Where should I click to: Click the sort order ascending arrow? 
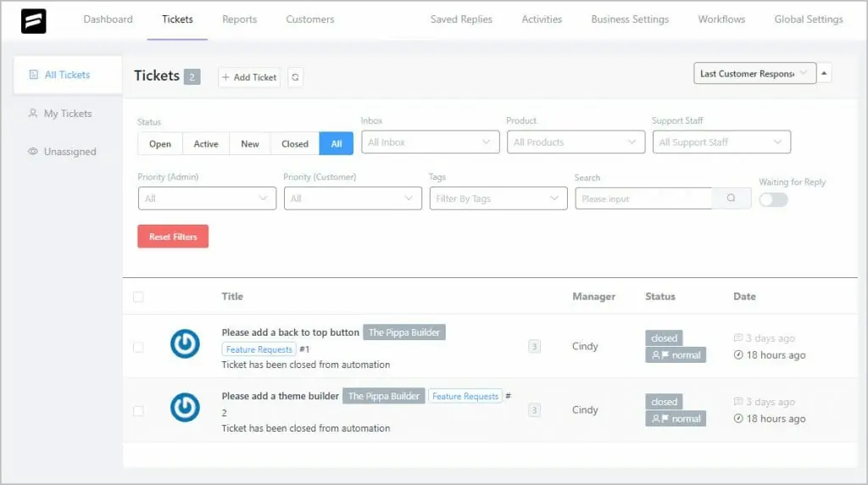pos(824,73)
